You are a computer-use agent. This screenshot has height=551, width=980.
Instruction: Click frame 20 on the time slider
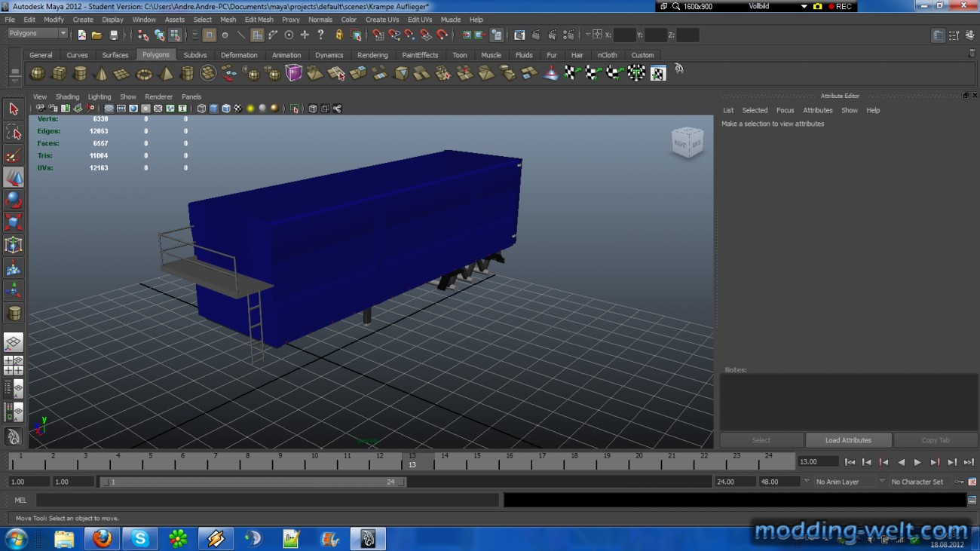pyautogui.click(x=639, y=461)
